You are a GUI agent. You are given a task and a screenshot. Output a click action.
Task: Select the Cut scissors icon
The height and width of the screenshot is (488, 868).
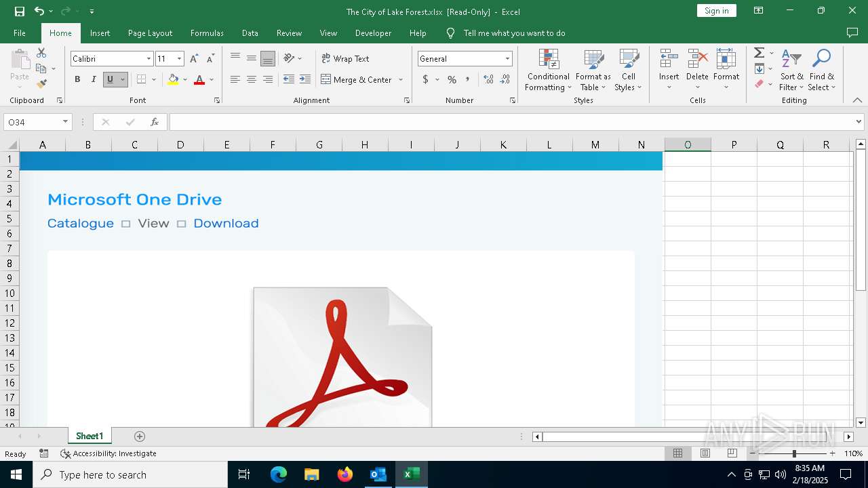pos(41,53)
